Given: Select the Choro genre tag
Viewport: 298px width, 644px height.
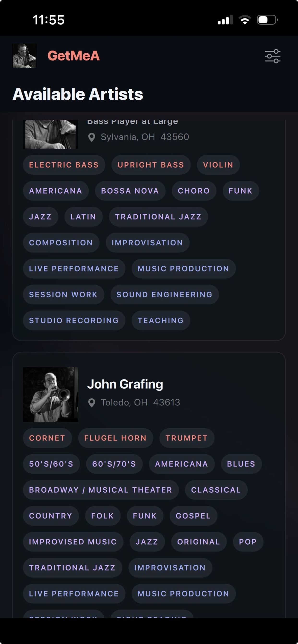Looking at the screenshot, I should click(194, 191).
